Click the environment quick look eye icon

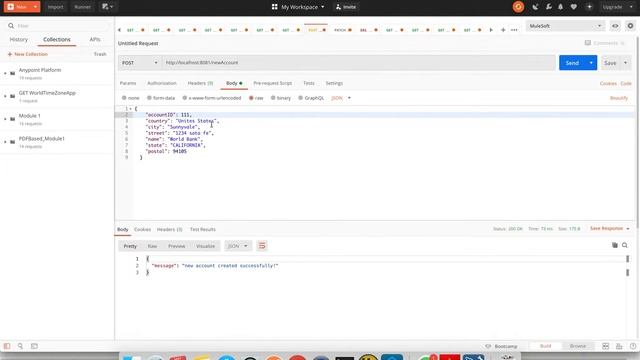[x=615, y=26]
